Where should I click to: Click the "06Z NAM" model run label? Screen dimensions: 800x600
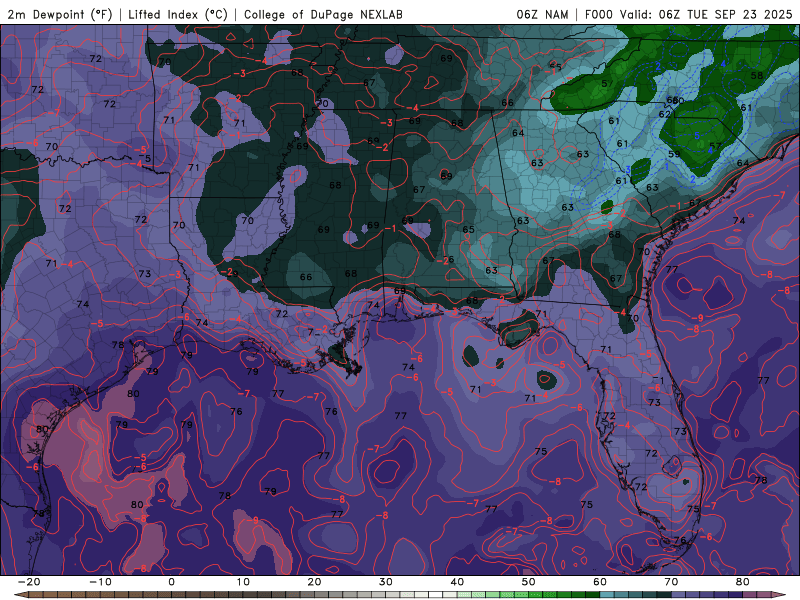[x=542, y=14]
